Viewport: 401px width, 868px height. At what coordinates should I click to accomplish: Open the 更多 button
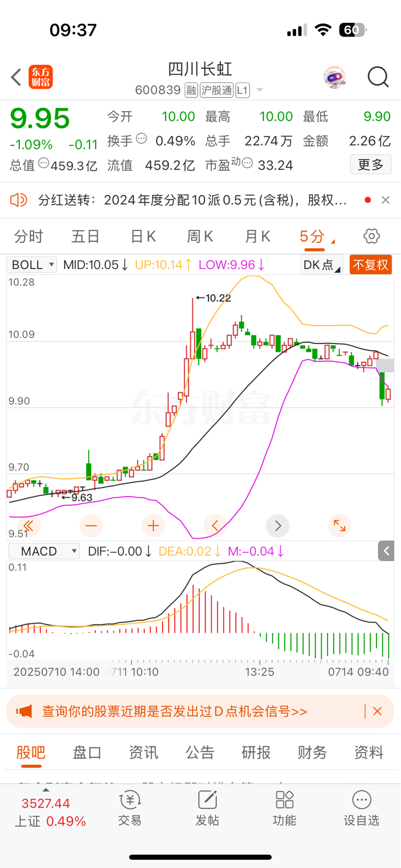click(371, 165)
